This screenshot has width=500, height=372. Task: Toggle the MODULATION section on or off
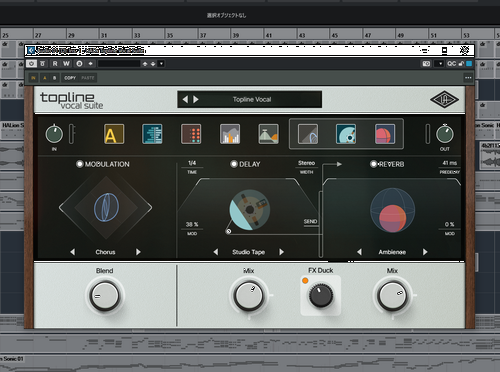[x=80, y=164]
